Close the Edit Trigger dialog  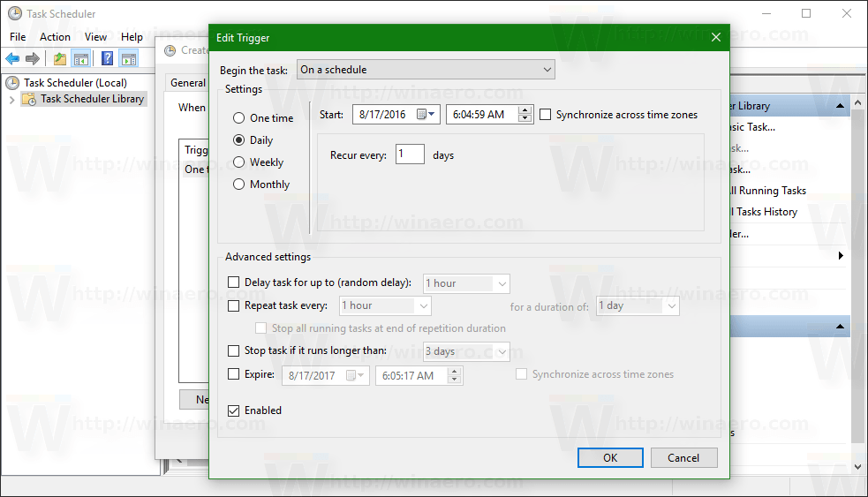(716, 37)
